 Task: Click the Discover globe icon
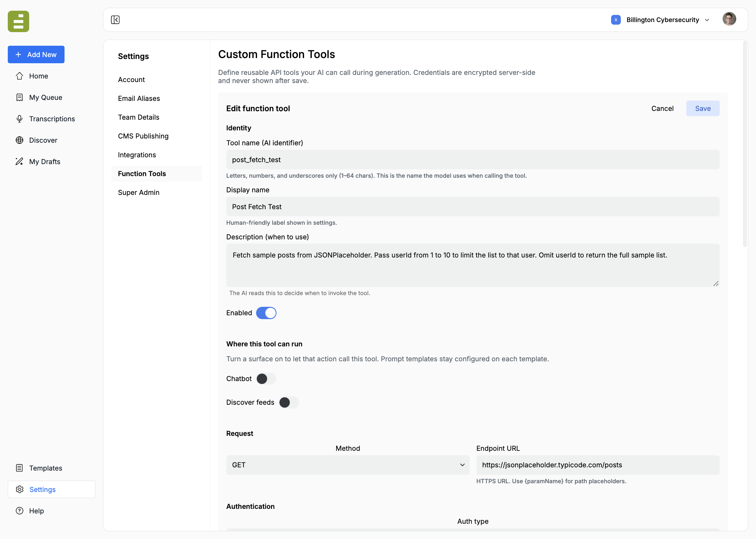pyautogui.click(x=19, y=140)
